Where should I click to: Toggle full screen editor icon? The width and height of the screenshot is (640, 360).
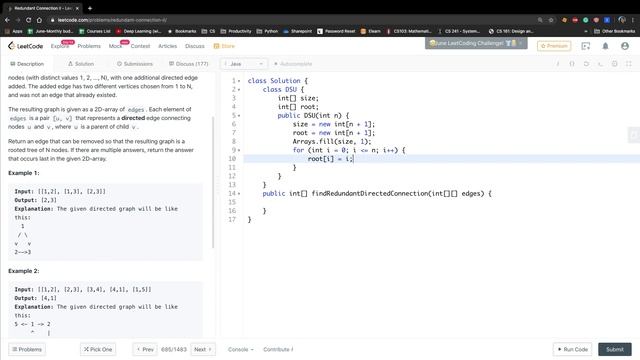tap(629, 64)
